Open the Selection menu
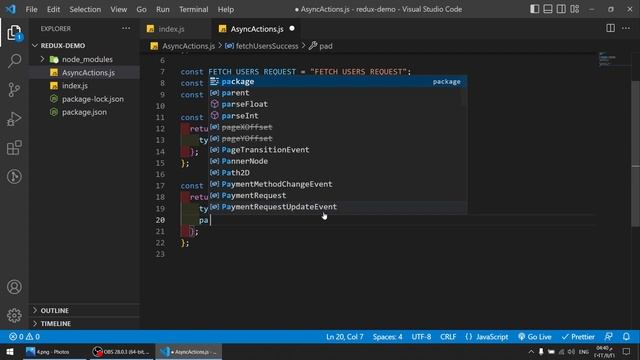 pyautogui.click(x=85, y=9)
